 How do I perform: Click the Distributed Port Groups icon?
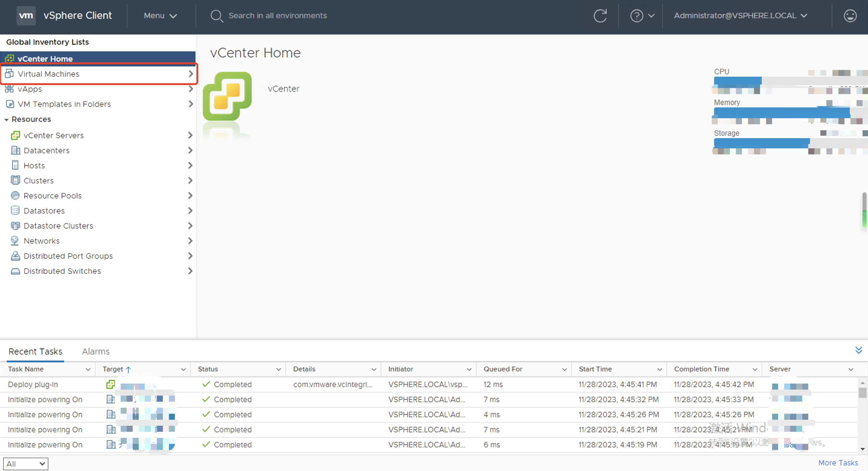click(x=15, y=256)
